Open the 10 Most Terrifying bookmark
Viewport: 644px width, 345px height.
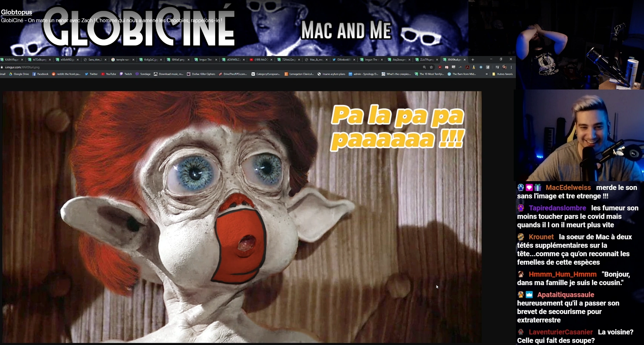coord(429,74)
